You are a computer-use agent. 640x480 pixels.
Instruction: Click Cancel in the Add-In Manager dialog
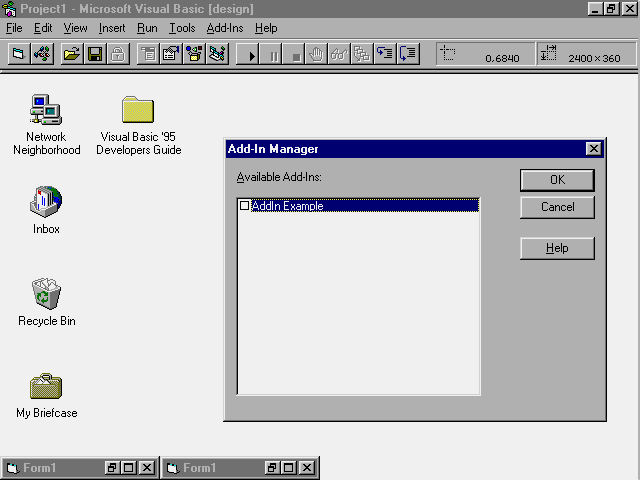(x=557, y=207)
